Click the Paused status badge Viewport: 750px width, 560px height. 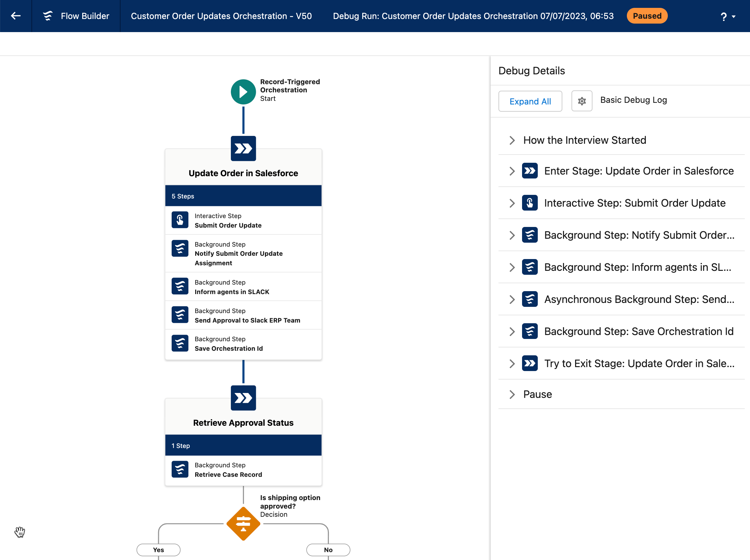647,16
